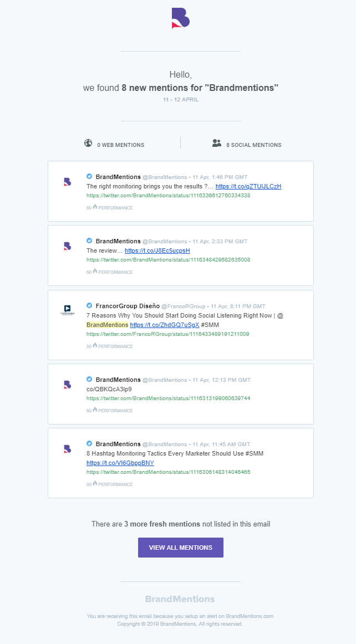Click the globe icon beside web mentions
The image size is (356, 644).
pyautogui.click(x=88, y=143)
